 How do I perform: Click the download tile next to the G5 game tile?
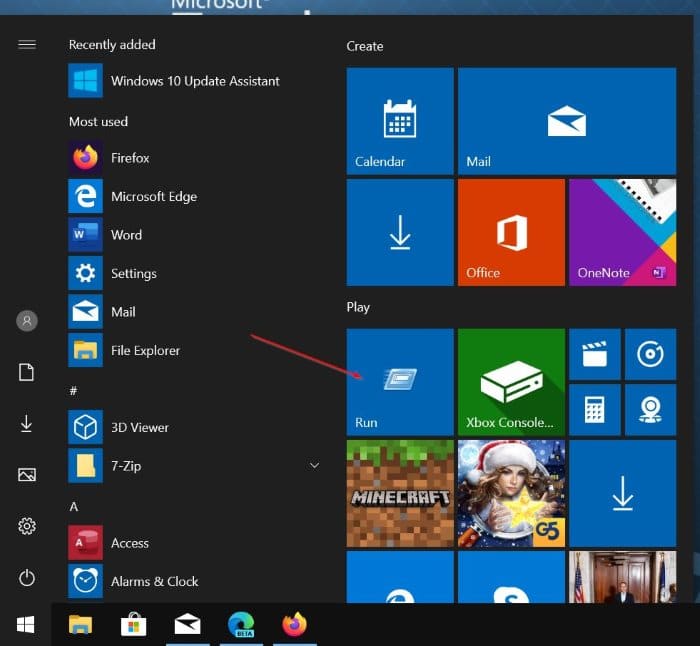tap(623, 493)
